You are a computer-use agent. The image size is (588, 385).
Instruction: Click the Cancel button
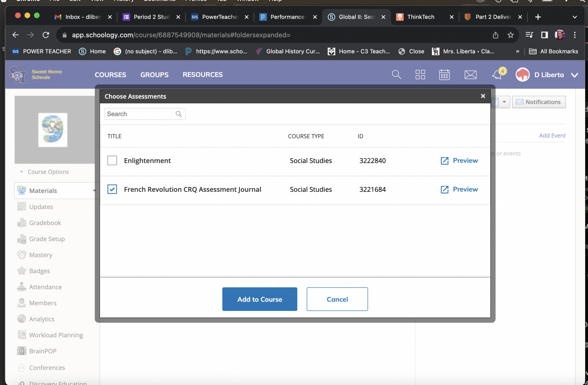337,299
